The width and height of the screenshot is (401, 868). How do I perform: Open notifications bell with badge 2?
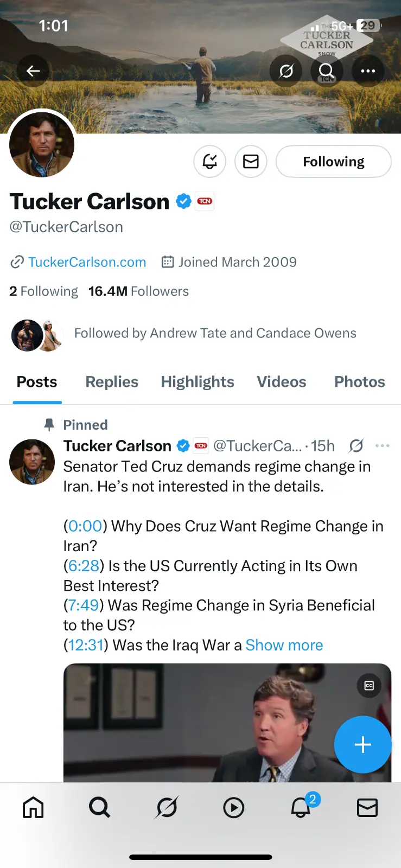pos(301,807)
